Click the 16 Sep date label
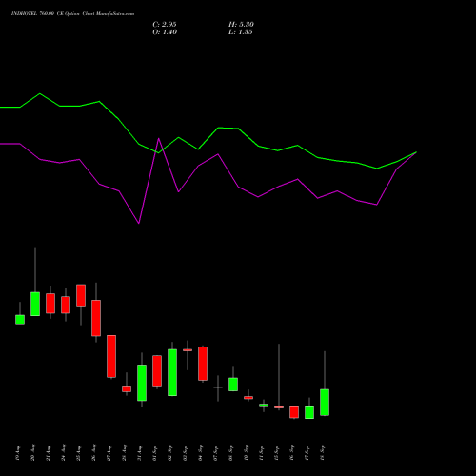Image resolution: width=476 pixels, height=476 pixels. click(x=292, y=453)
